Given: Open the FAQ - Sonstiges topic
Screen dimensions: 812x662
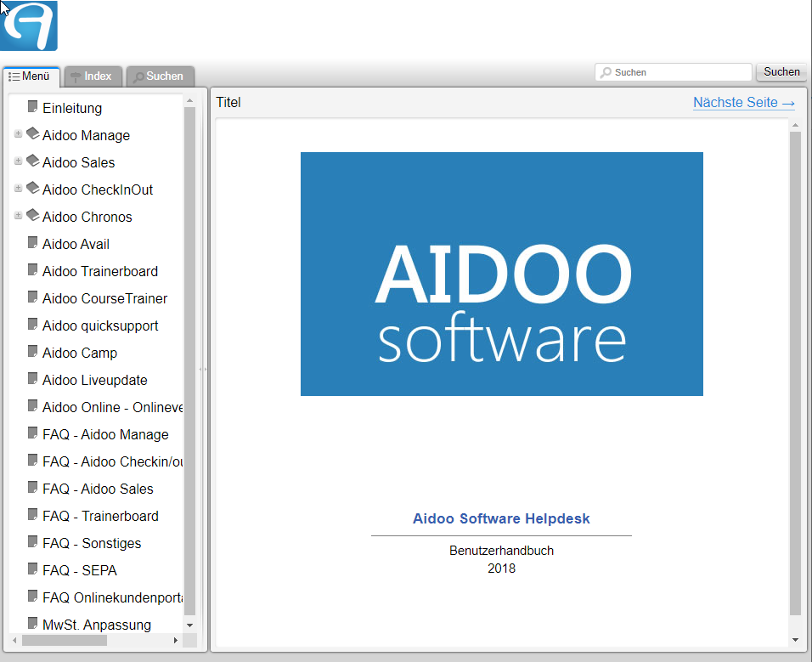Looking at the screenshot, I should click(92, 543).
